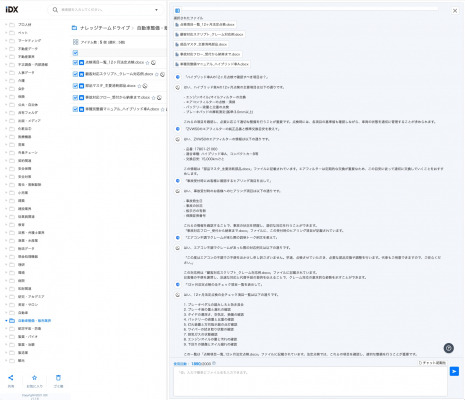Uncheck the first docx file checkbox
This screenshot has height=400, width=465.
click(75, 62)
